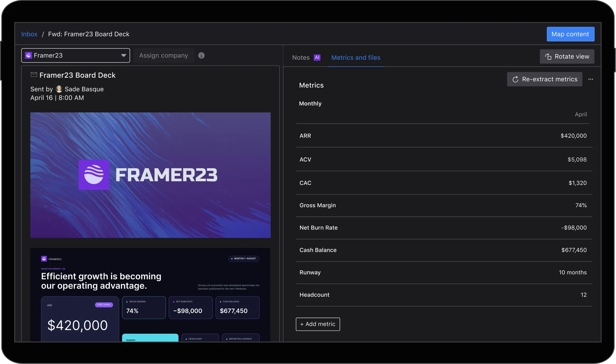Image resolution: width=616 pixels, height=364 pixels.
Task: Click the Cash Balance row label
Action: point(318,250)
